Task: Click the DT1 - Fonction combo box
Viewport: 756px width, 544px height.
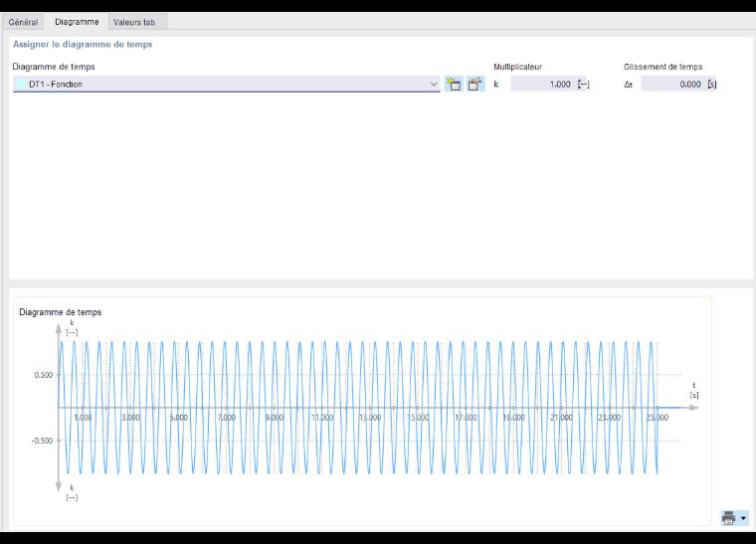Action: point(226,84)
